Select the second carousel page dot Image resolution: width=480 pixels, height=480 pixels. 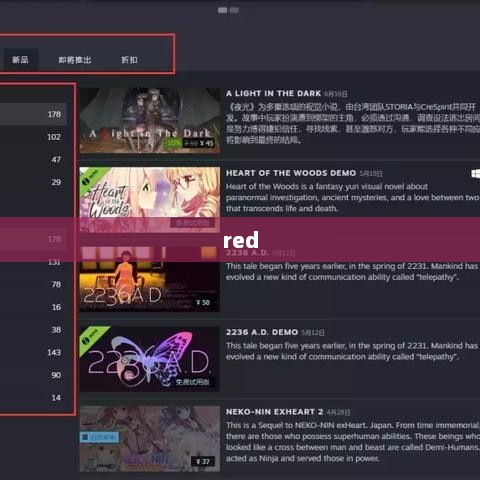234,10
